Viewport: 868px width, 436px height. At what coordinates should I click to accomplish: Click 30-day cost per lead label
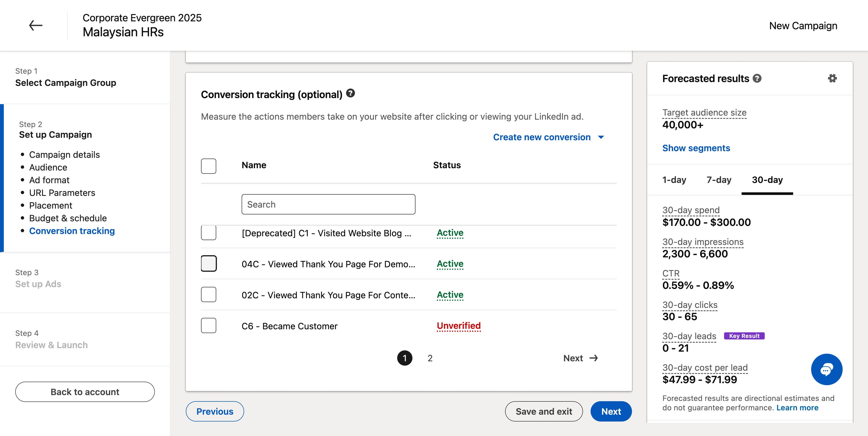coord(705,368)
